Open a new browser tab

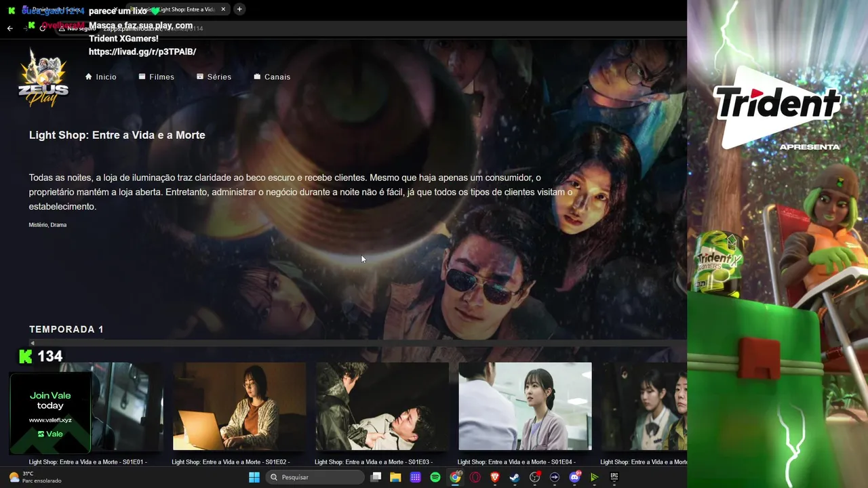(x=239, y=9)
